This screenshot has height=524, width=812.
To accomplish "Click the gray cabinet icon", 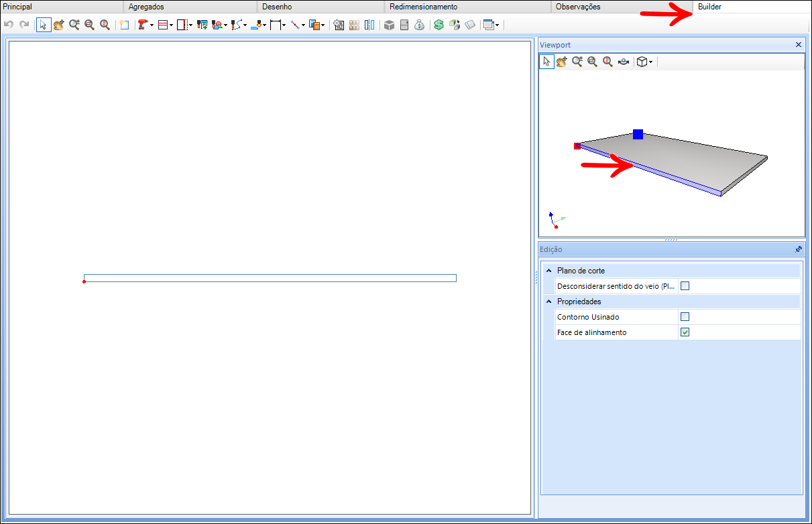I will (x=404, y=25).
